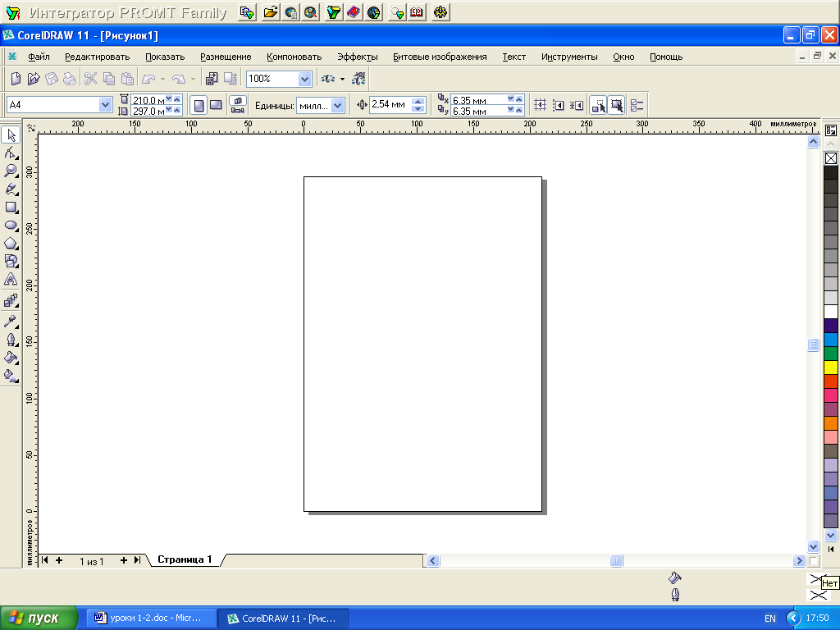Open the Битовые изображения menu

[x=440, y=57]
